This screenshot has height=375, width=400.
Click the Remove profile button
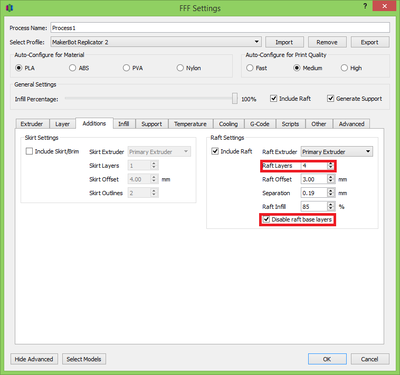click(x=327, y=42)
